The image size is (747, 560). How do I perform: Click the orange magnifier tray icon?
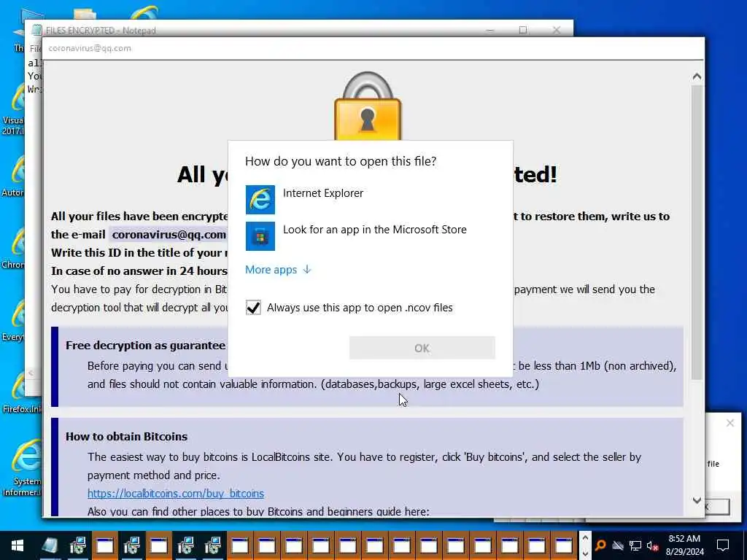[601, 545]
